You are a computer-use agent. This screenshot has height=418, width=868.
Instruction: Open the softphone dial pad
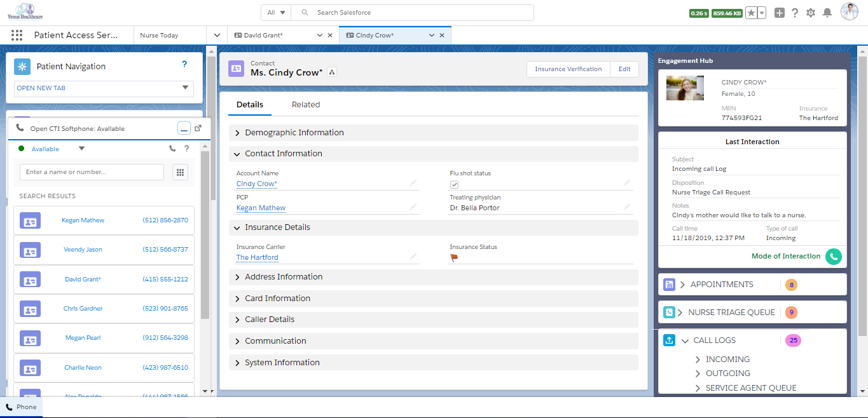[x=180, y=172]
